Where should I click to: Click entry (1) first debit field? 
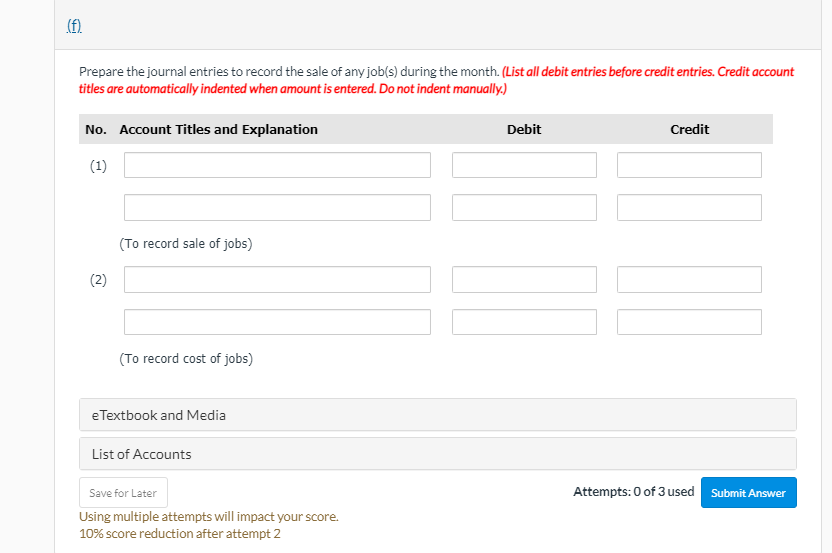[x=524, y=165]
